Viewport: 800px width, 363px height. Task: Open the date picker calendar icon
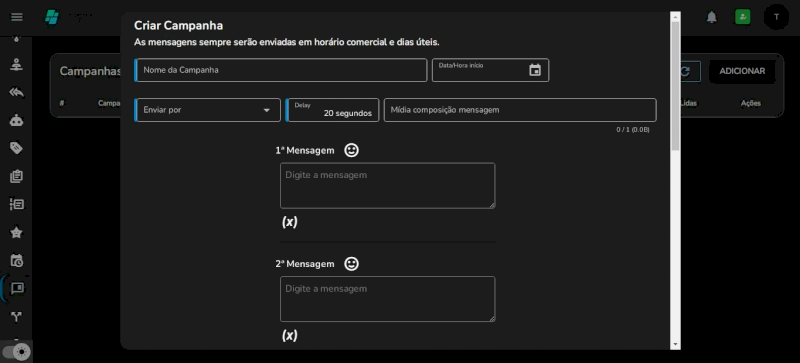pyautogui.click(x=535, y=70)
